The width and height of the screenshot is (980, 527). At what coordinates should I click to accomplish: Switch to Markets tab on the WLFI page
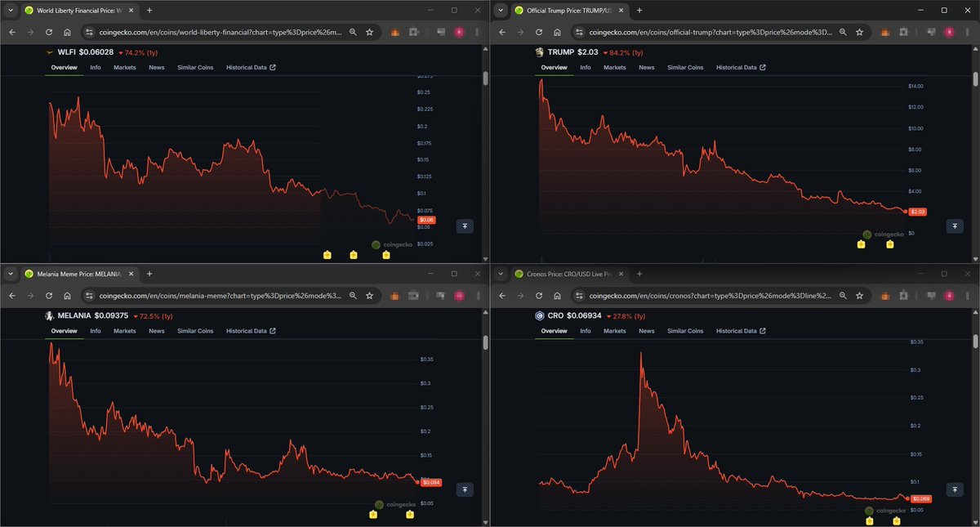125,68
